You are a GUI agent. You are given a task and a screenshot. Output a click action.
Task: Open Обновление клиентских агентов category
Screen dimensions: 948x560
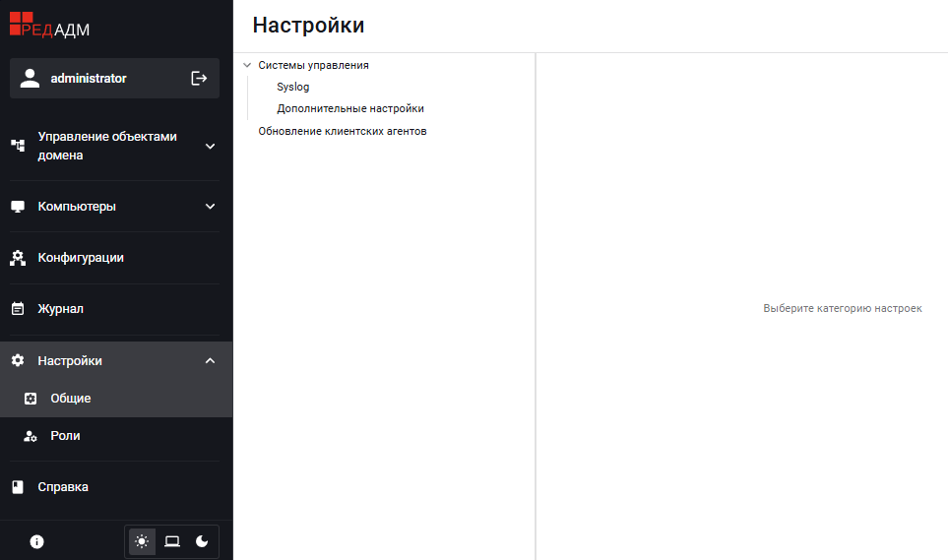click(342, 131)
